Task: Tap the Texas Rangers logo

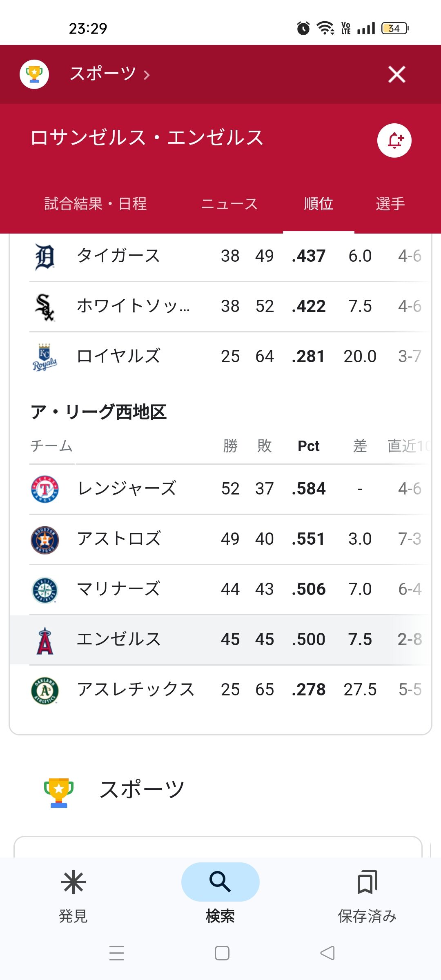Action: click(45, 489)
